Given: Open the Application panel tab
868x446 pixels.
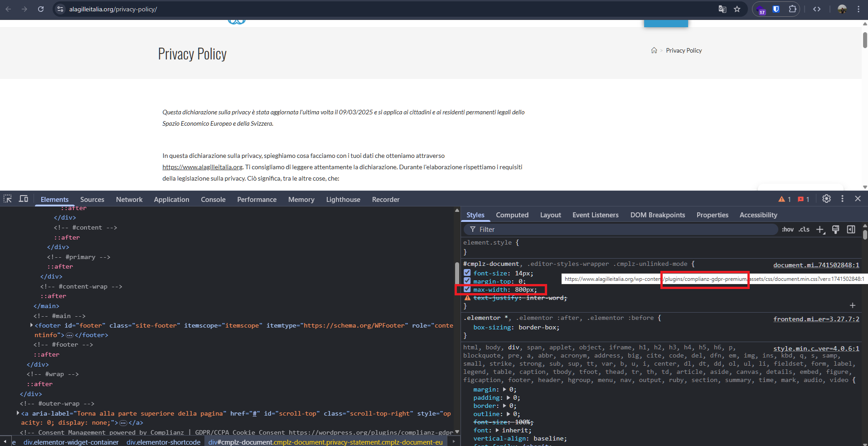Looking at the screenshot, I should click(171, 200).
